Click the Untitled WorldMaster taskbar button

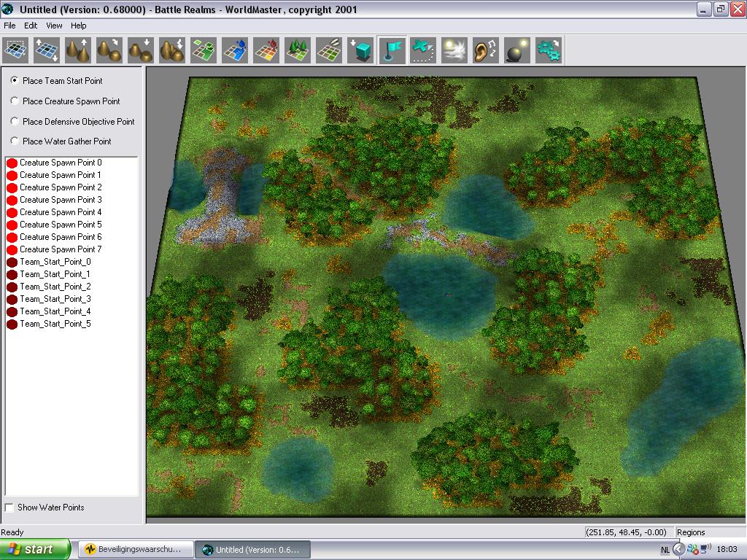tap(253, 549)
